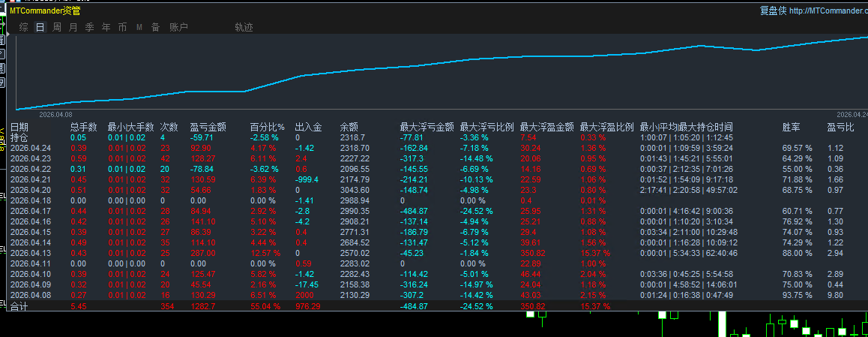
Task: Open the 备 notes tab
Action: pyautogui.click(x=155, y=28)
